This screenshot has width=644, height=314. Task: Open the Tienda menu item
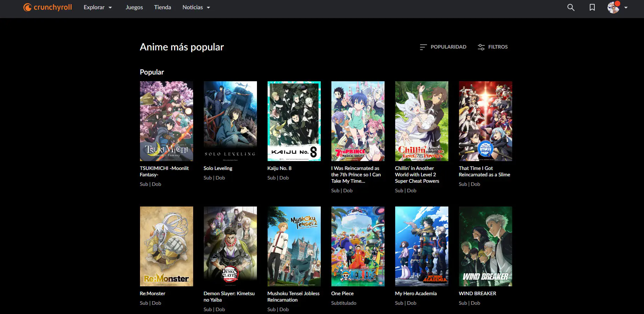pos(163,7)
